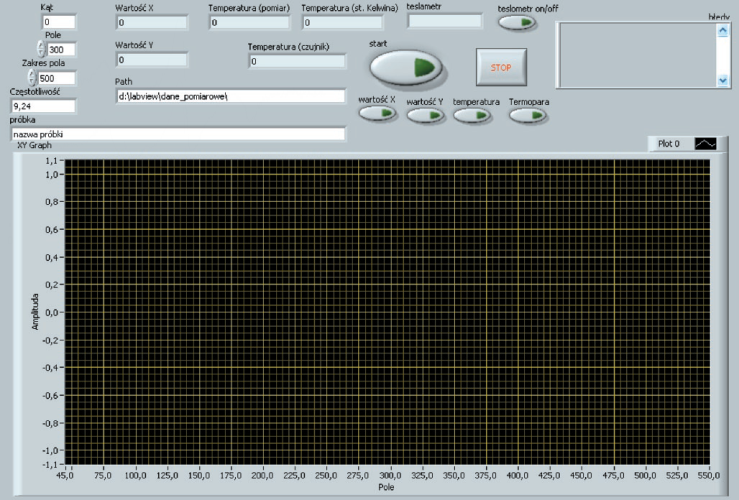Click the Wartość Y indicator field
The height and width of the screenshot is (500, 739).
(x=151, y=60)
